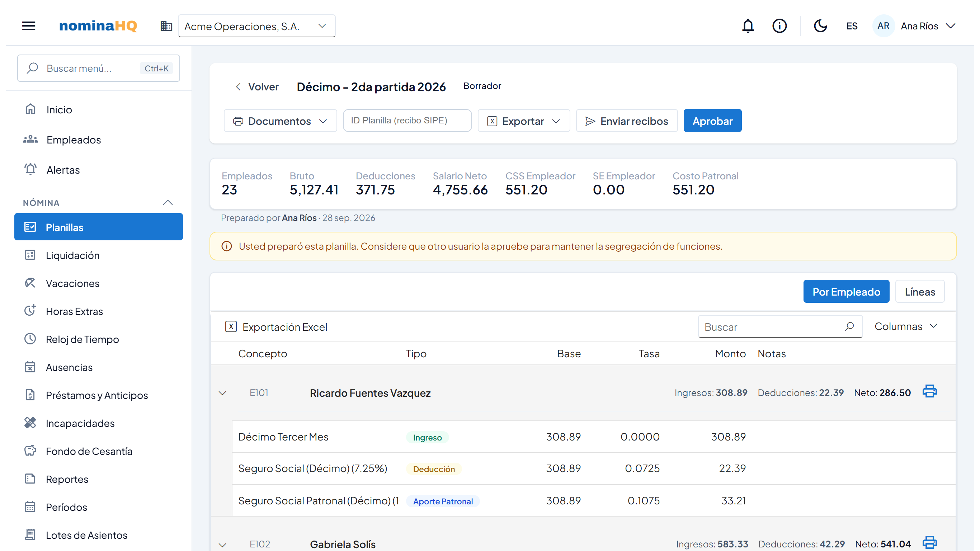Open Alertas in the sidebar
The width and height of the screenshot is (980, 551).
[99, 170]
